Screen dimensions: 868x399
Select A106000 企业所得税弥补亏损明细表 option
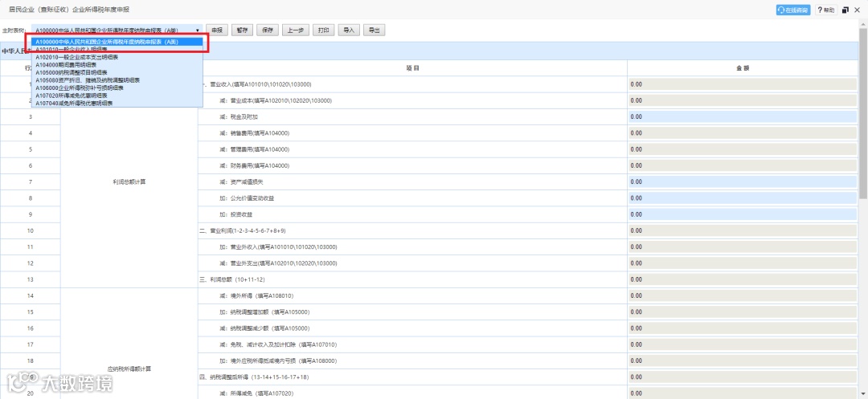pyautogui.click(x=117, y=88)
